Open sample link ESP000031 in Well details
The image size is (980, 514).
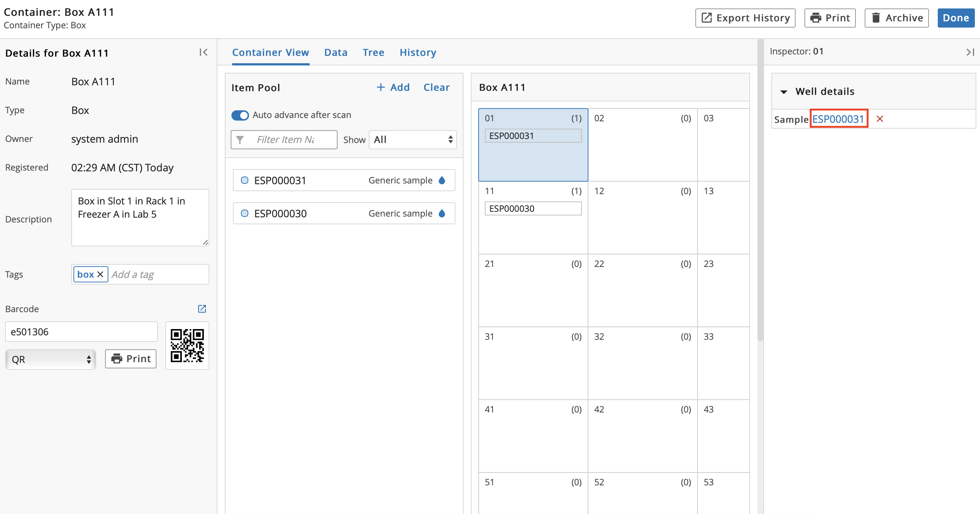pos(838,119)
